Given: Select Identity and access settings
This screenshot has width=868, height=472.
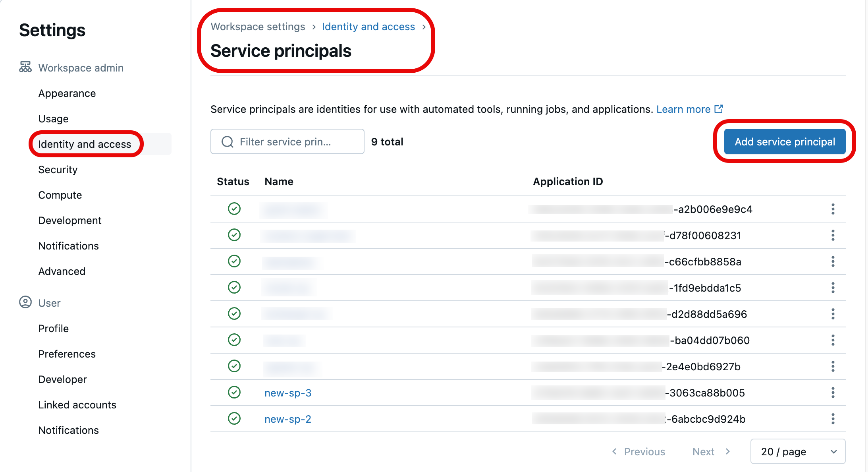Looking at the screenshot, I should [x=84, y=144].
